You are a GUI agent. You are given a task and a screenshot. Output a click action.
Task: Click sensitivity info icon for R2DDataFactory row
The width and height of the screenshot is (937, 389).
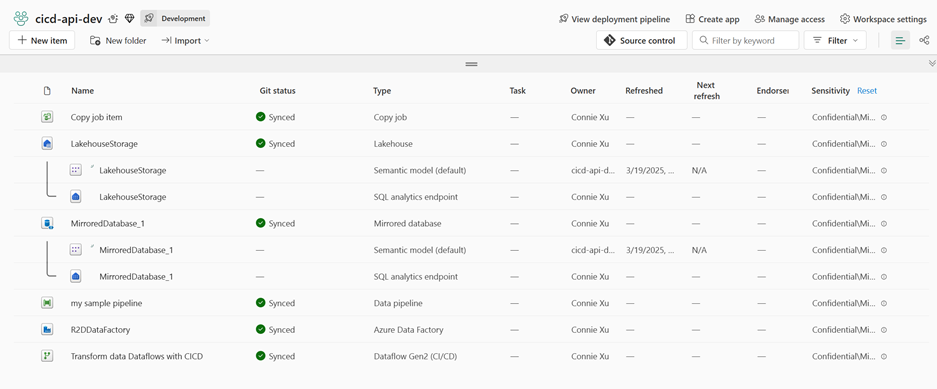tap(884, 329)
